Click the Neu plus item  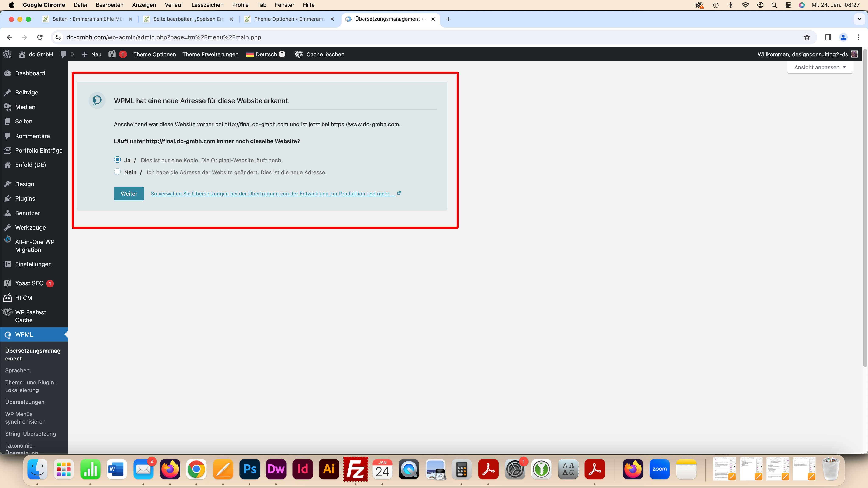coord(91,54)
